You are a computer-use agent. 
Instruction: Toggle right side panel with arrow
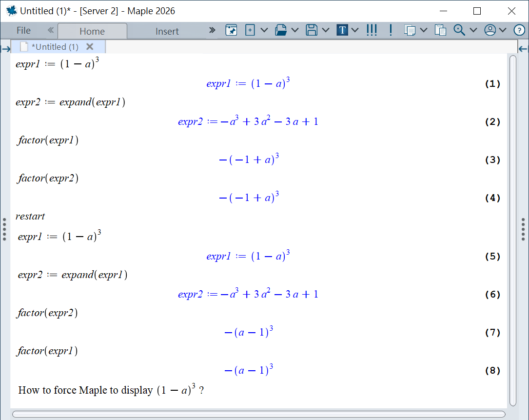523,48
